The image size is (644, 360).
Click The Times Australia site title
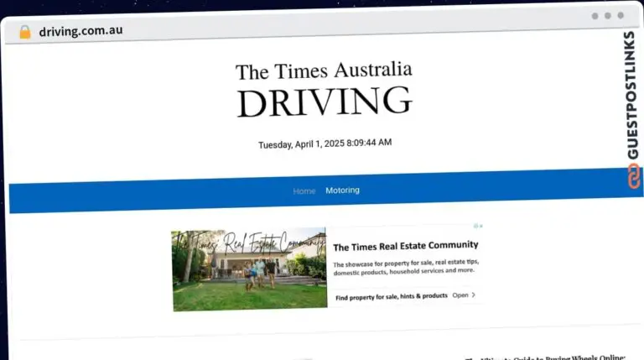[x=323, y=70]
